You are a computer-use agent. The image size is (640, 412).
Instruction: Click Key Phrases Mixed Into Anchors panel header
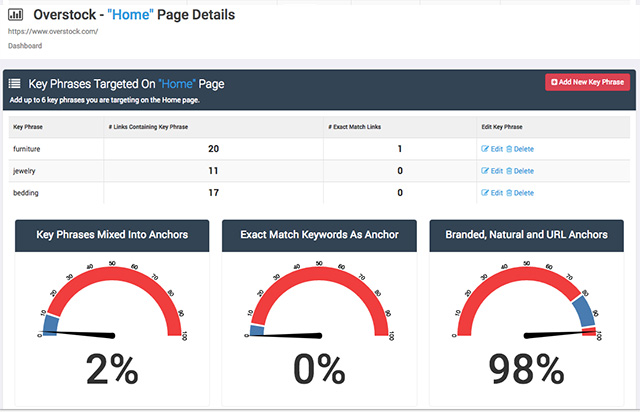tap(112, 235)
